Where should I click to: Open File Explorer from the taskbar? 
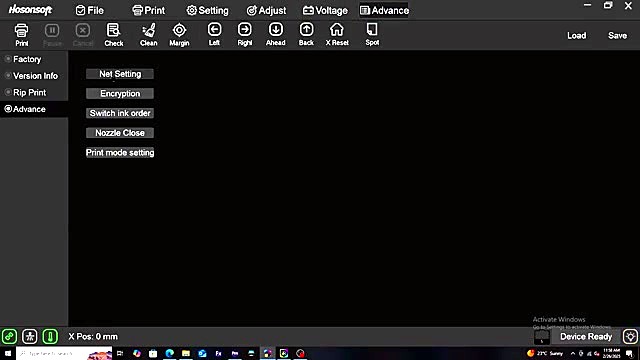[186, 353]
